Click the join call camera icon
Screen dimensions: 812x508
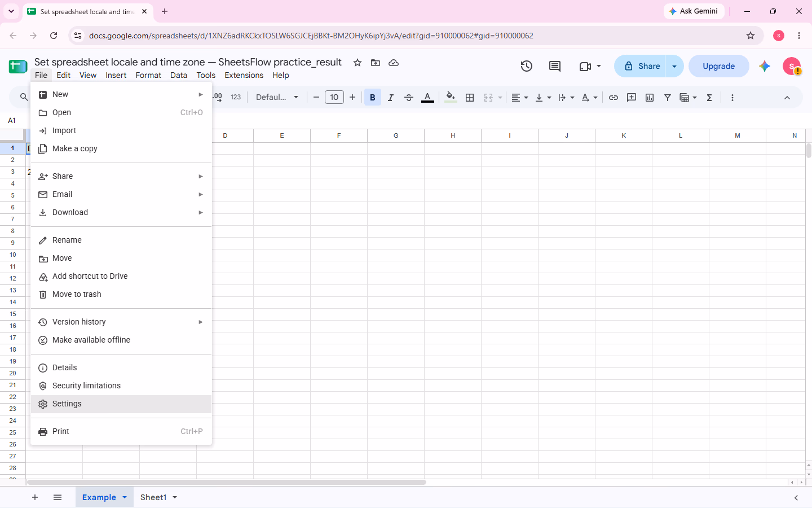[585, 66]
